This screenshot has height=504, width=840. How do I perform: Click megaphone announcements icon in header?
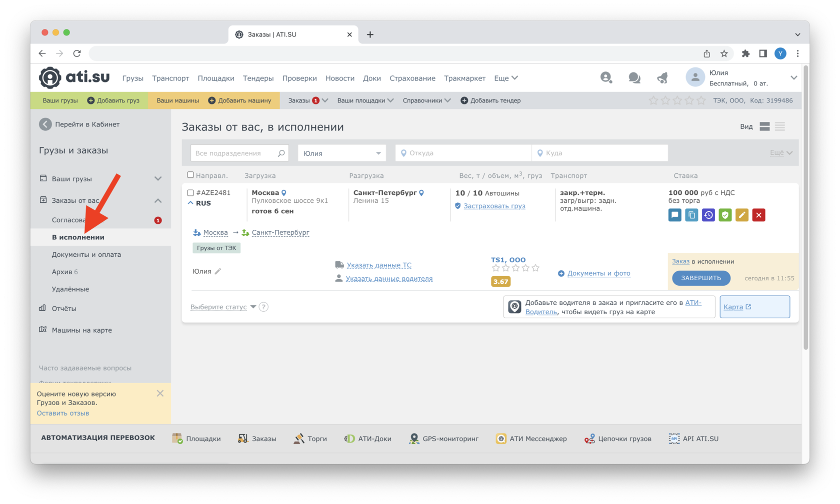click(662, 78)
